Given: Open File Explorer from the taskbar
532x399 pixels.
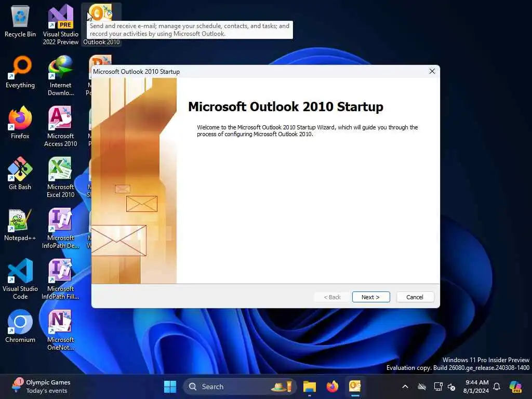Looking at the screenshot, I should pos(310,387).
